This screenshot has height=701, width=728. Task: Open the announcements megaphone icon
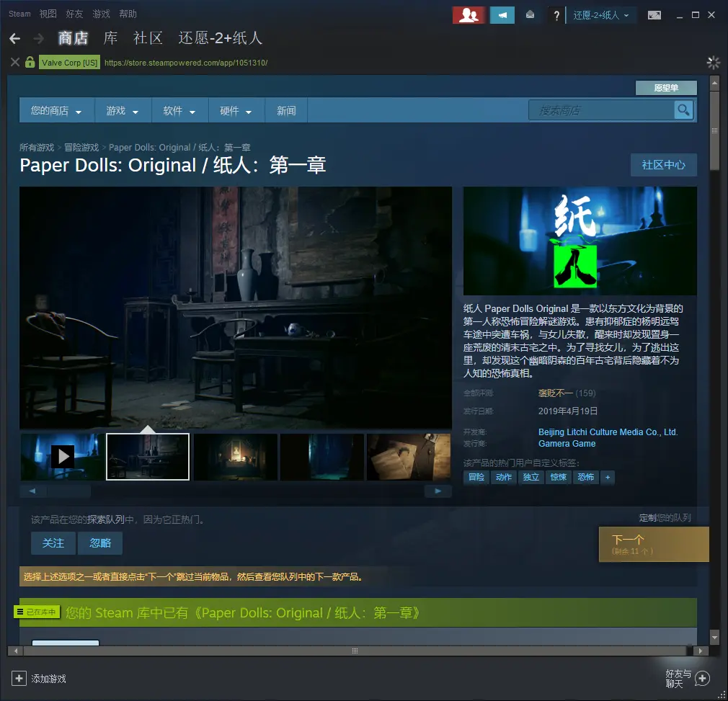point(502,15)
